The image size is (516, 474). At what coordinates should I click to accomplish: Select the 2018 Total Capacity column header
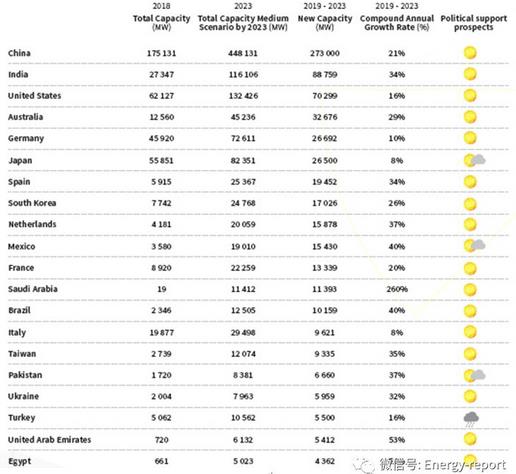tap(162, 17)
